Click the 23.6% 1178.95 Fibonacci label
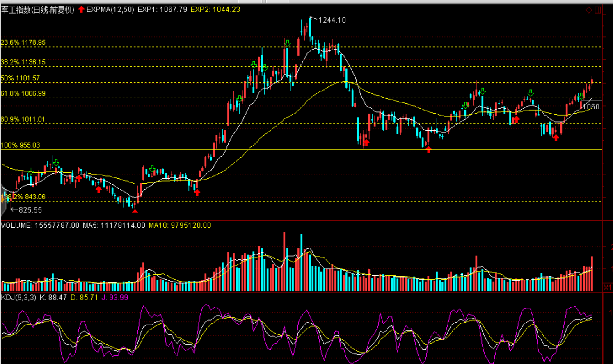This screenshot has width=613, height=364. click(x=23, y=43)
